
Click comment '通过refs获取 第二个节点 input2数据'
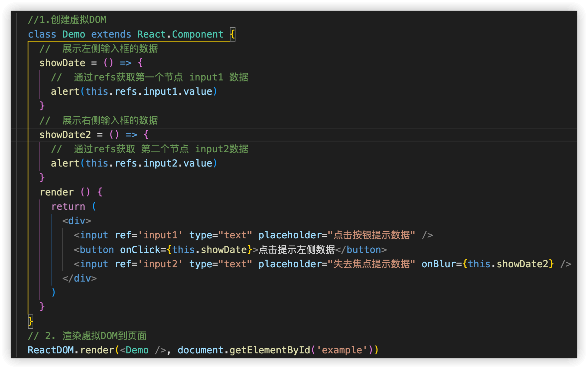pos(161,149)
